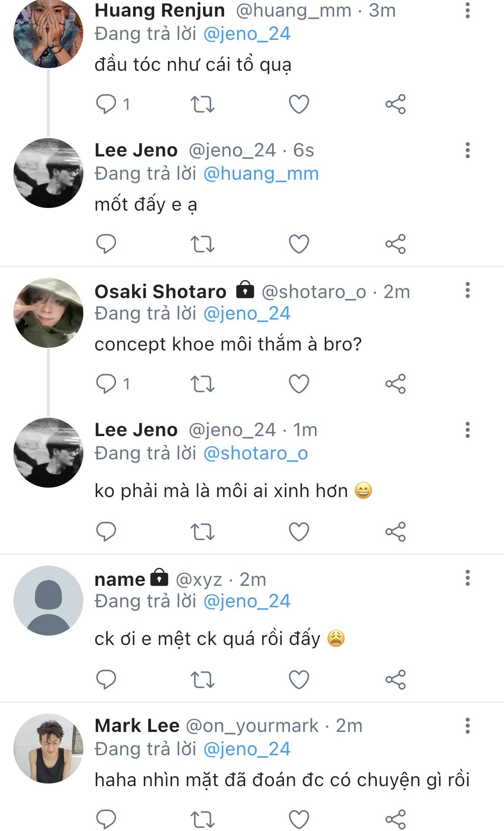504x831 pixels.
Task: Share Huang Renjun's tweet
Action: coord(396,104)
